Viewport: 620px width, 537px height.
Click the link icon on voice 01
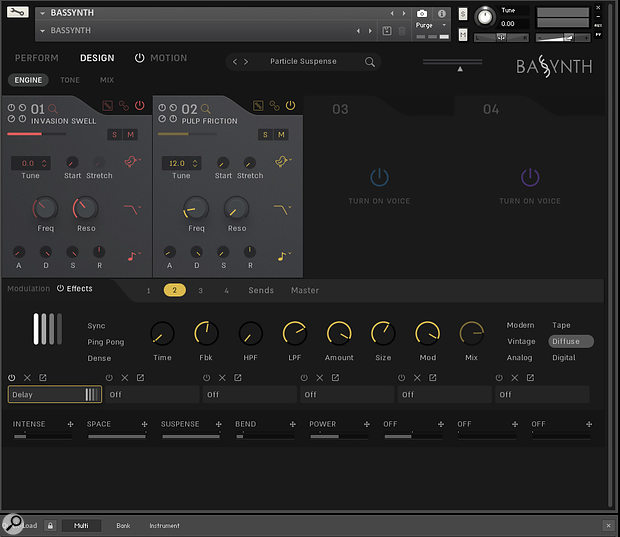(124, 106)
